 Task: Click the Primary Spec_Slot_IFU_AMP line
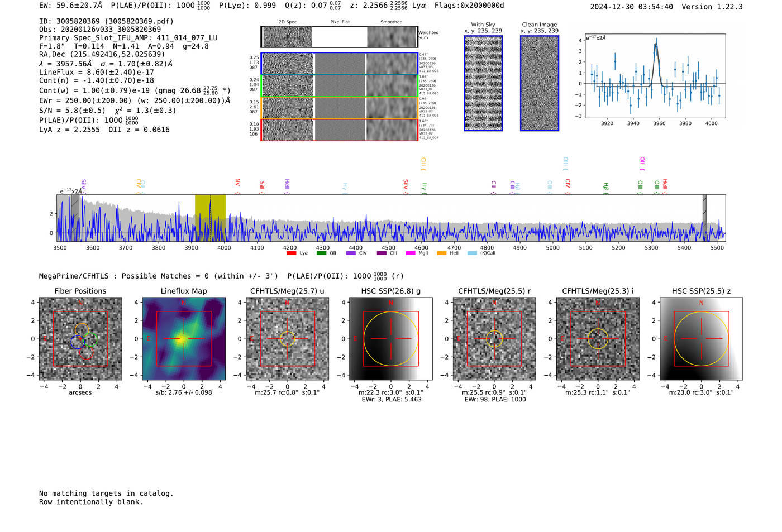(x=128, y=38)
